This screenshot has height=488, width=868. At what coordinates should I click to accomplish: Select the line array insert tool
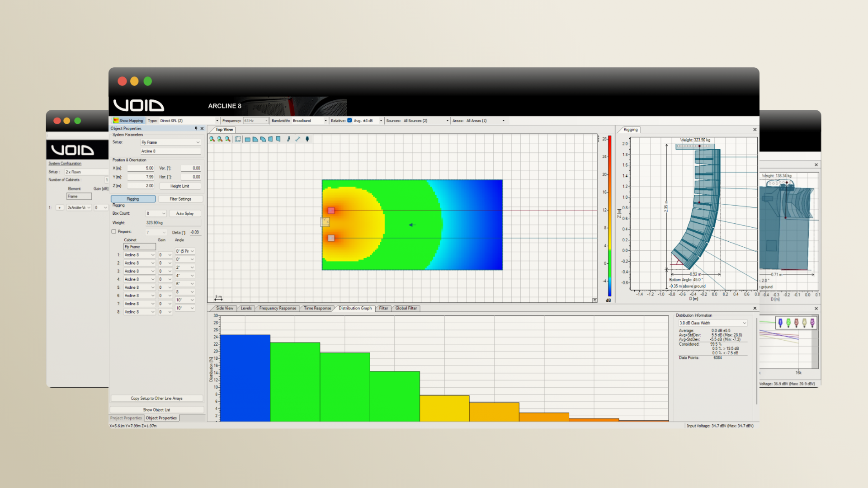coord(288,139)
